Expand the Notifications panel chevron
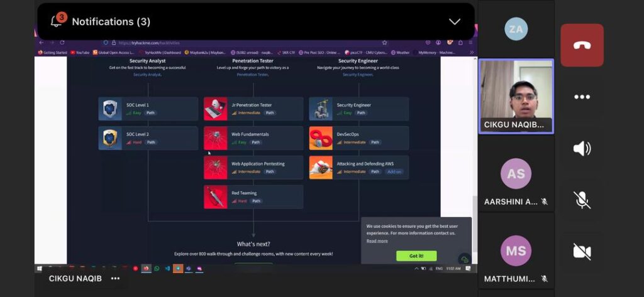The width and height of the screenshot is (644, 297). coord(454,21)
